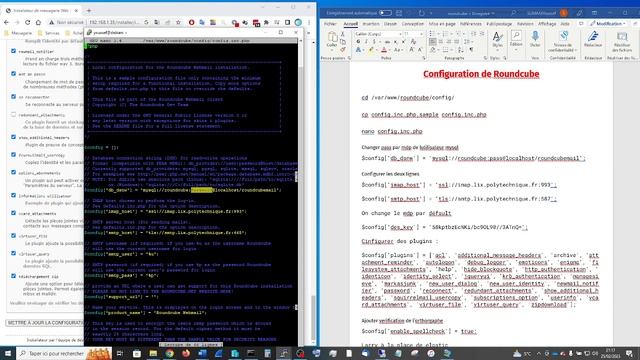Click the bookmark star in Chrome address bar
This screenshot has width=640, height=360.
(x=178, y=22)
